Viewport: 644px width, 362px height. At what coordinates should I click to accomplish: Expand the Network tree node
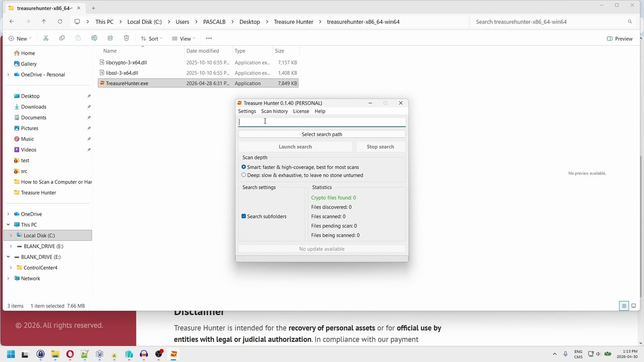(x=8, y=279)
